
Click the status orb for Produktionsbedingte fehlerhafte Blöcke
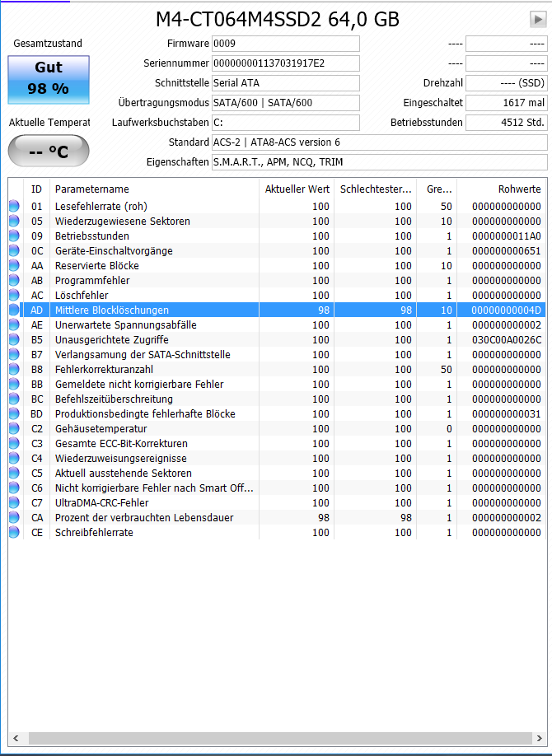14,414
